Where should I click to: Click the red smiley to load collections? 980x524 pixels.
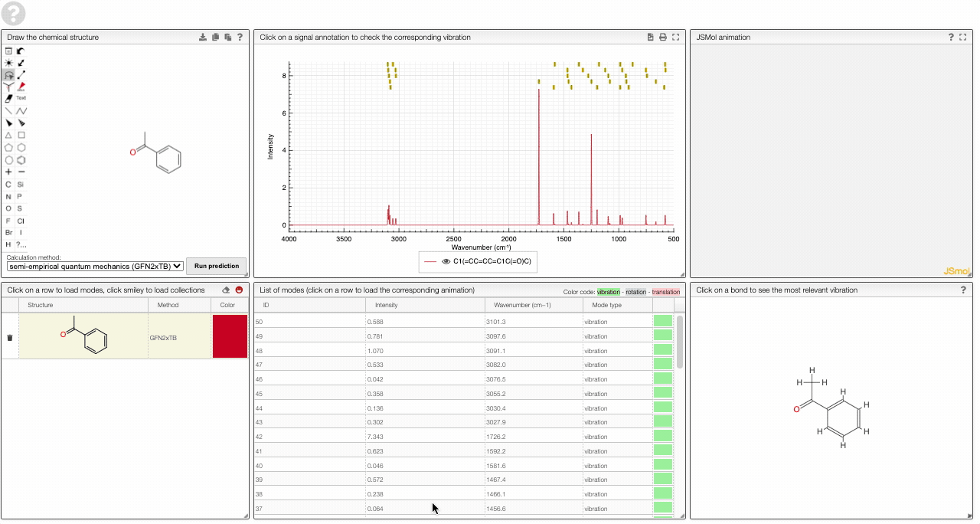pos(239,290)
